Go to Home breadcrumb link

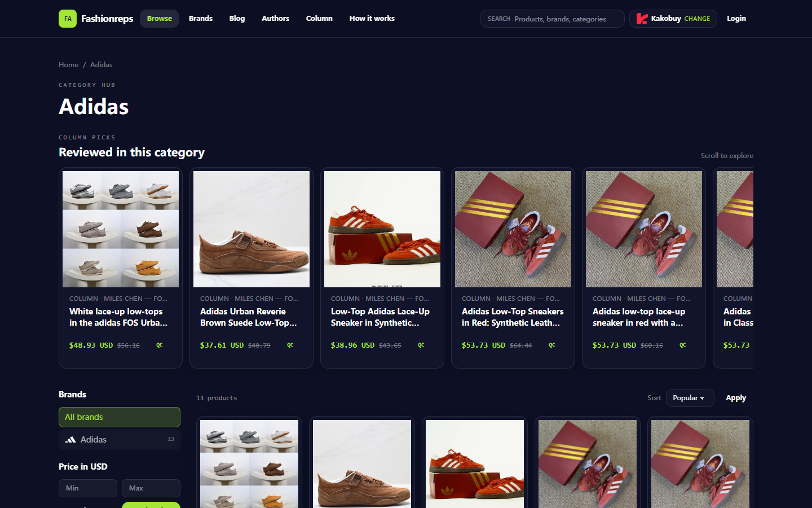coord(69,65)
